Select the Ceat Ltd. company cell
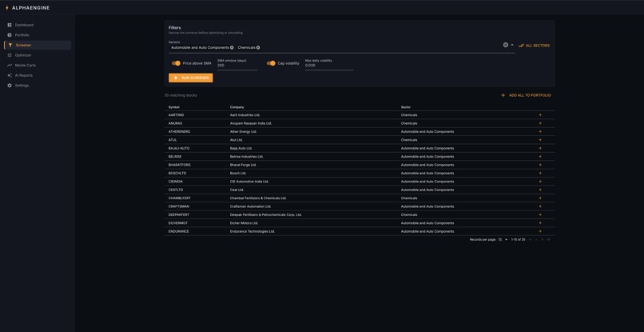The height and width of the screenshot is (332, 644). tap(237, 190)
